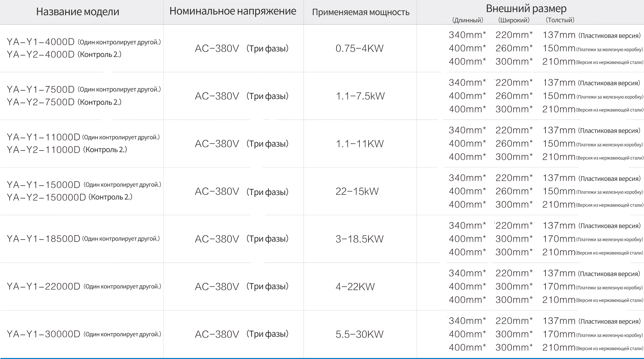Click the YA-Y1-11000D model entry
Image resolution: width=644 pixels, height=359 pixels.
(43, 137)
